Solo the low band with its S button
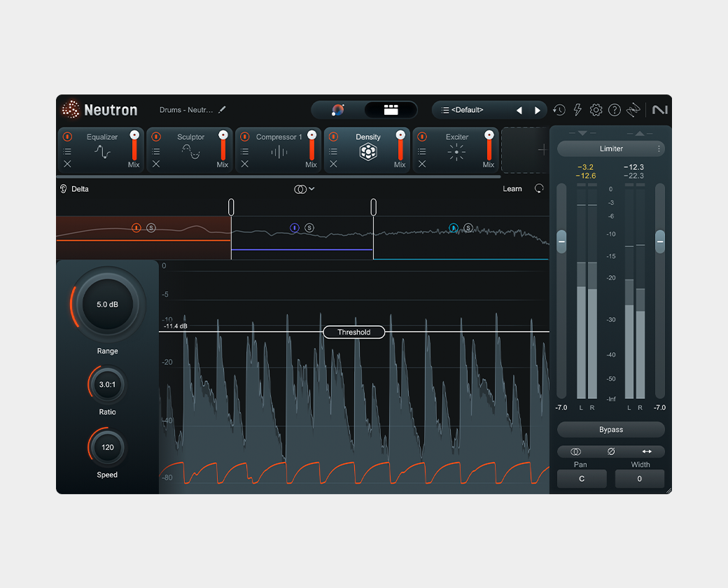 pos(151,227)
